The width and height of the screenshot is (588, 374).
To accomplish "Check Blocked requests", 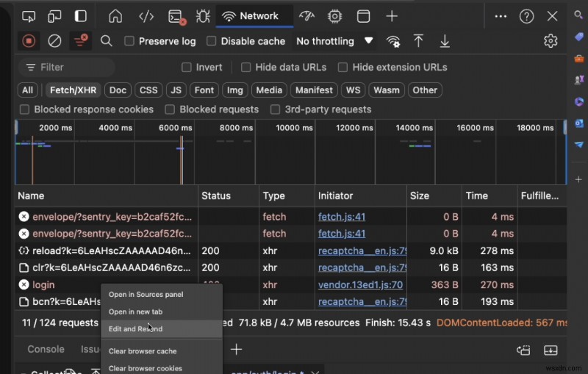I will (170, 109).
